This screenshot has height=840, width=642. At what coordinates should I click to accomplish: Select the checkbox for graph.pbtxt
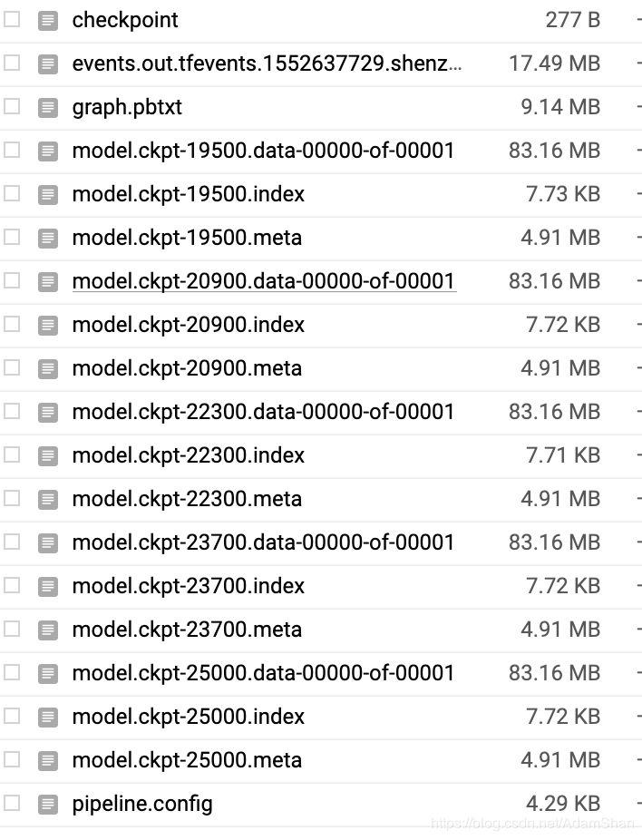click(x=12, y=106)
